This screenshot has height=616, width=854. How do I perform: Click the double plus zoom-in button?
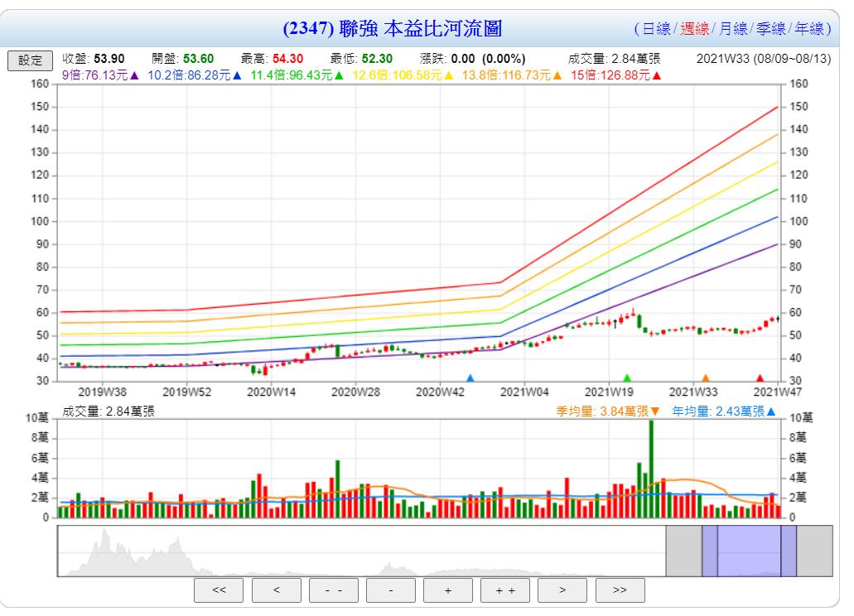[x=504, y=590]
